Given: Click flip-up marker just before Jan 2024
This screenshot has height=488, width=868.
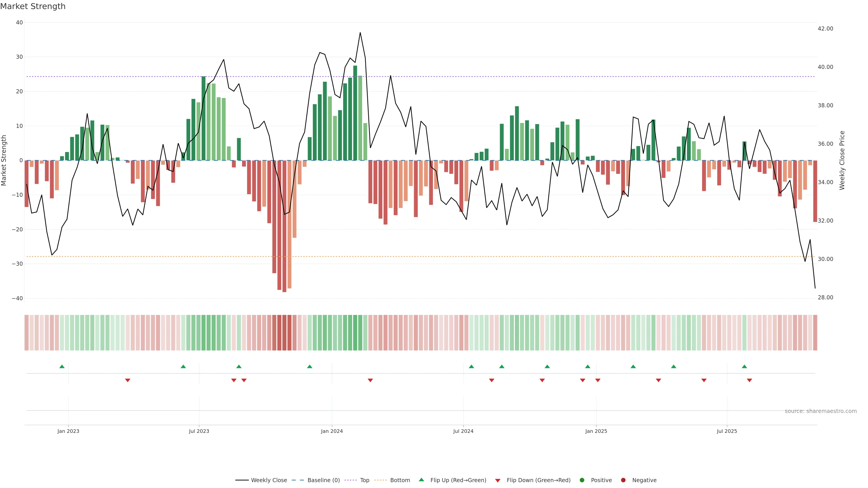Looking at the screenshot, I should (x=310, y=366).
